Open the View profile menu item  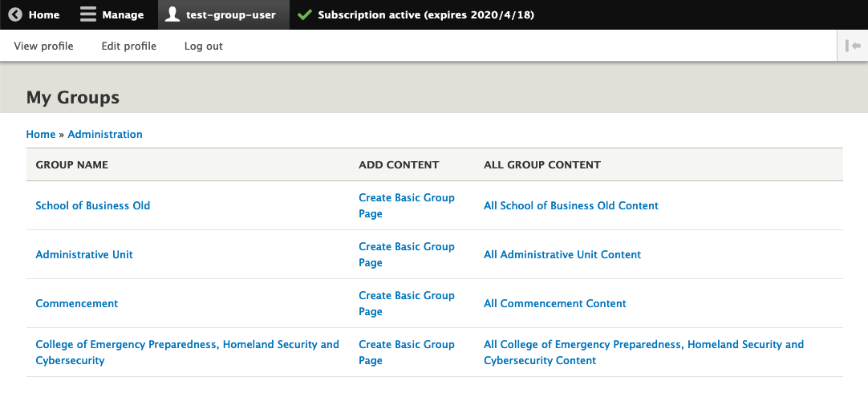click(x=43, y=46)
